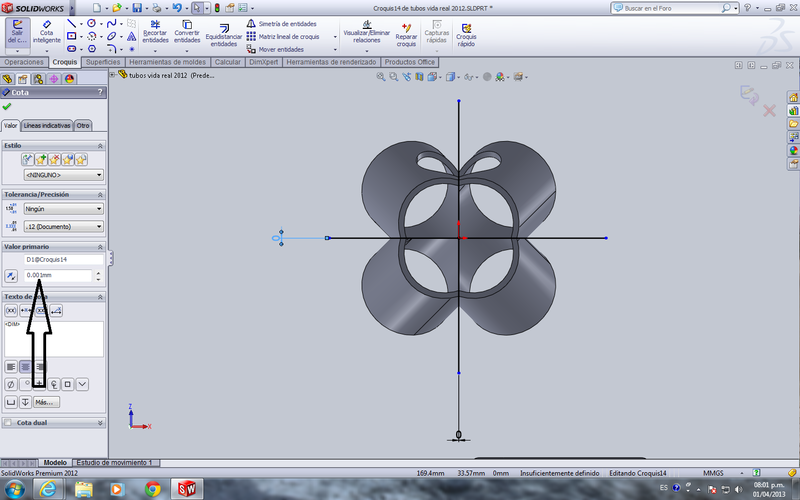The image size is (800, 500).
Task: Accept the dimension with green checkmark
Action: [8, 106]
